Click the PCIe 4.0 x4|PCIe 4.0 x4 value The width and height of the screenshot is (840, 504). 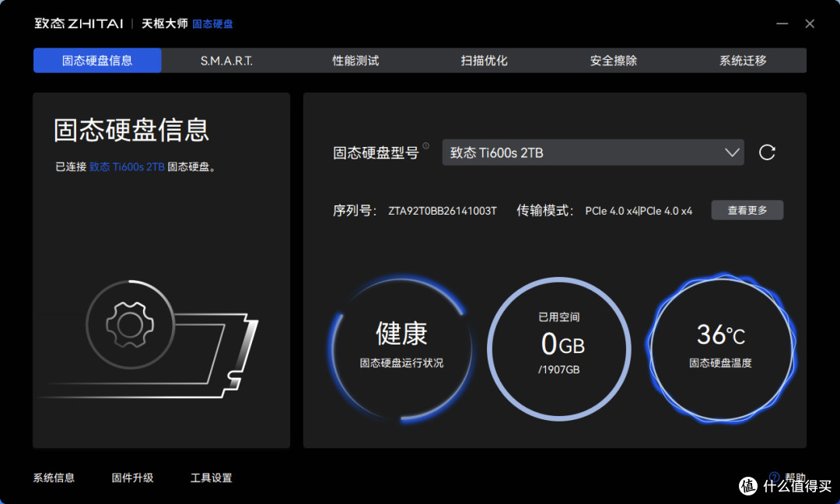point(639,211)
